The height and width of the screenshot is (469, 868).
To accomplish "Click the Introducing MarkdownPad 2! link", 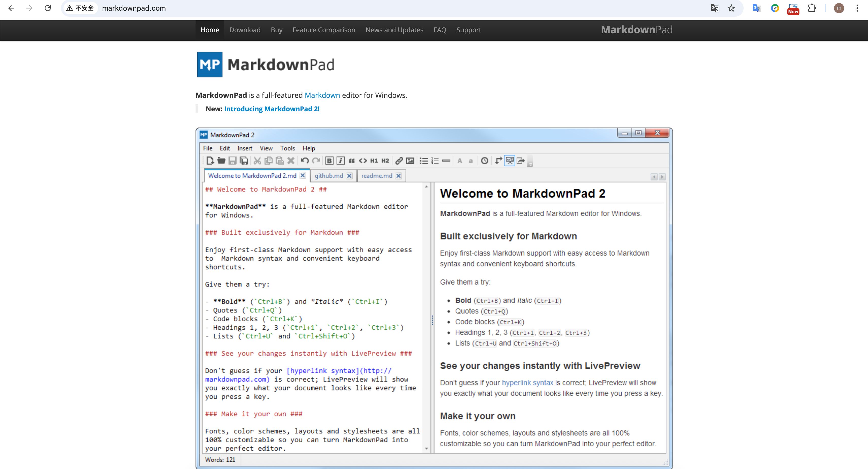I will coord(271,109).
